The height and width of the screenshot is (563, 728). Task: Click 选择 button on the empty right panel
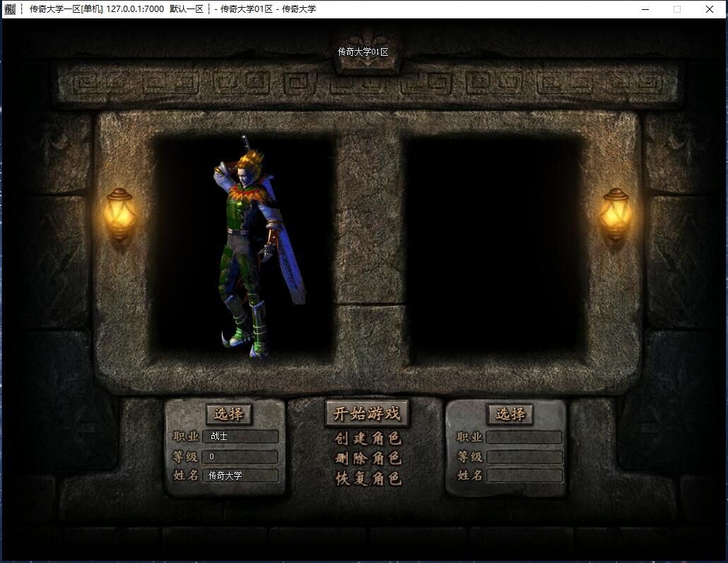(x=510, y=413)
